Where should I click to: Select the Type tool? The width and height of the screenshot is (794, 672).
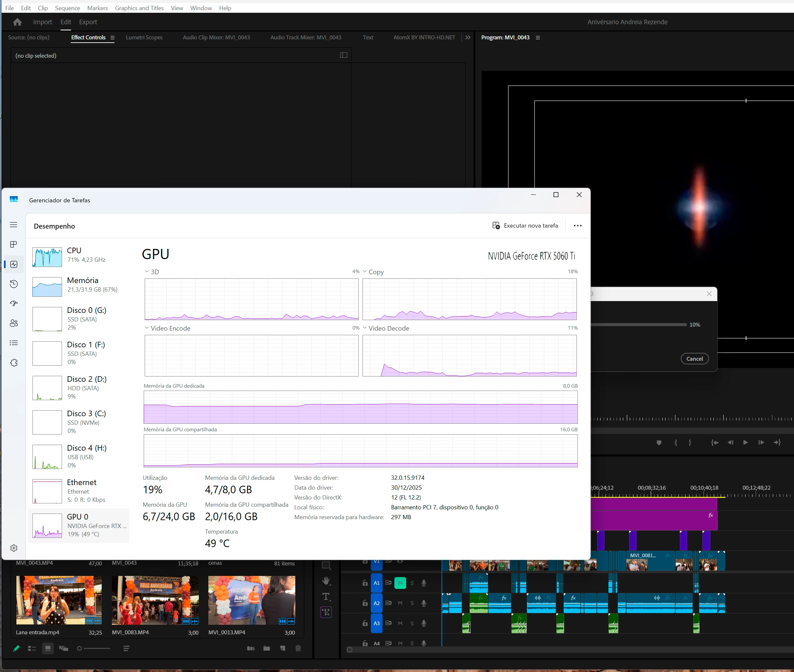[326, 597]
